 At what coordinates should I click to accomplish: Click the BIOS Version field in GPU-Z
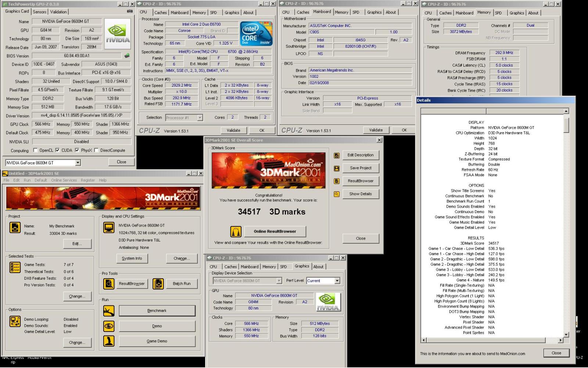(77, 56)
